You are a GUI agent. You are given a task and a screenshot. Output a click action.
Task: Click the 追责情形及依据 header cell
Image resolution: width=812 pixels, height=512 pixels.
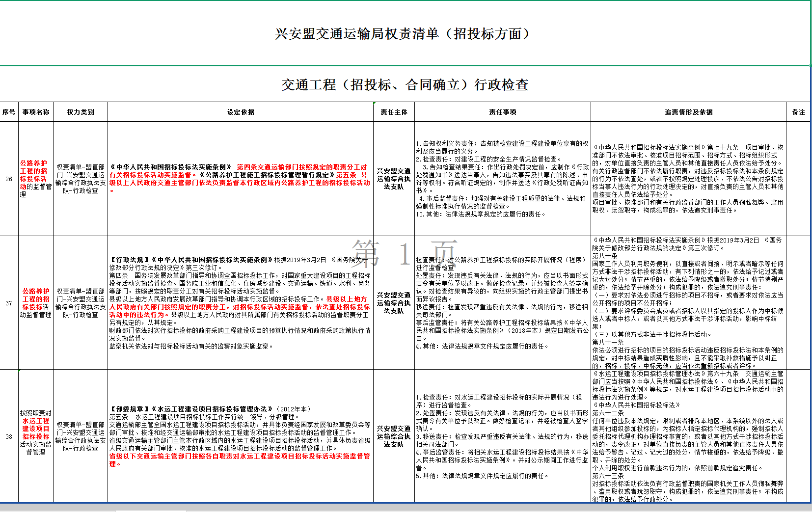688,112
